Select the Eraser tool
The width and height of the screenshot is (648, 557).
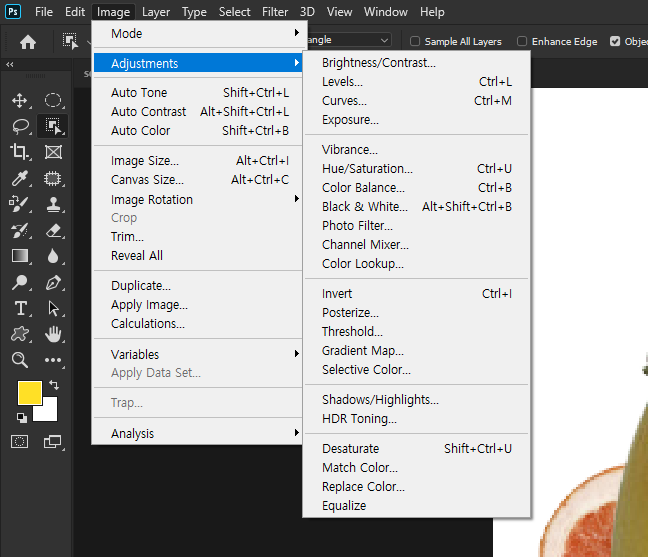pyautogui.click(x=53, y=231)
